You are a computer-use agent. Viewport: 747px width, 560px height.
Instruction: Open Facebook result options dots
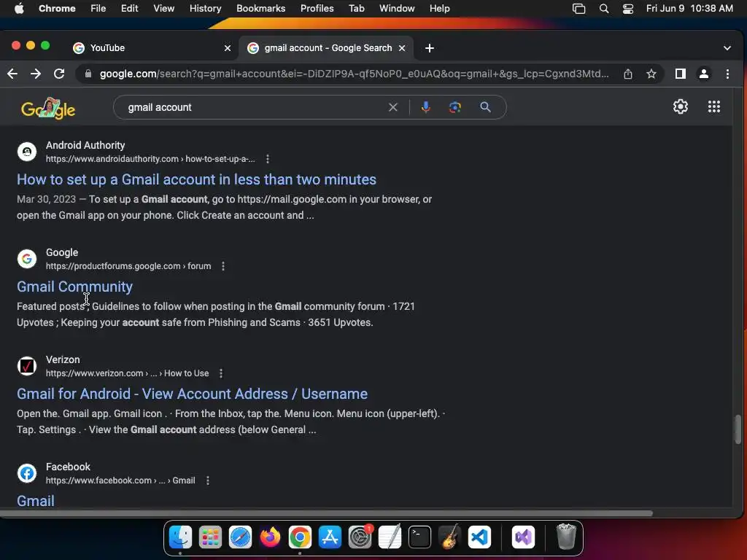pos(208,481)
